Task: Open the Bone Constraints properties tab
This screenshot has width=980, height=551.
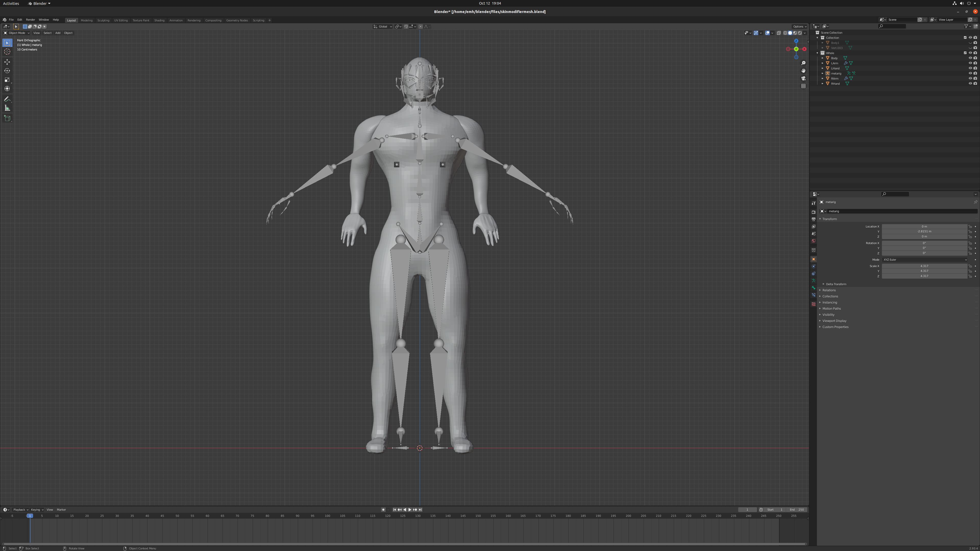Action: point(813,295)
